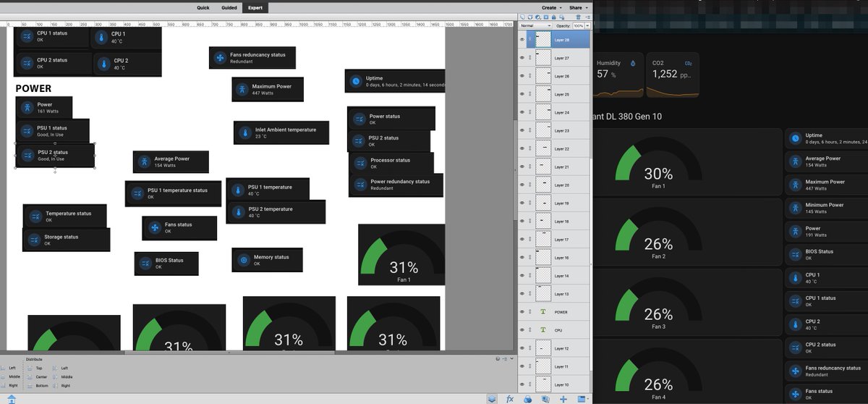
Task: Click Fans status fan icon in dashboard
Action: (x=795, y=394)
